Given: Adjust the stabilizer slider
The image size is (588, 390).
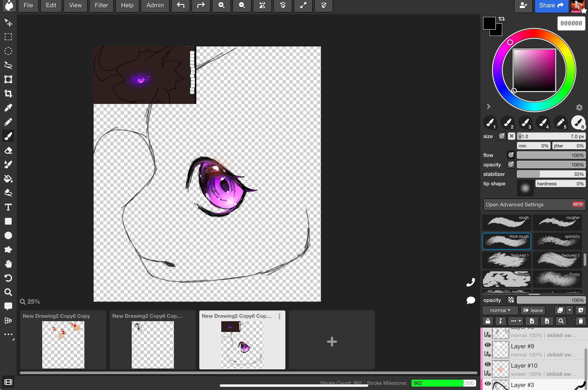Looking at the screenshot, I should pos(551,174).
